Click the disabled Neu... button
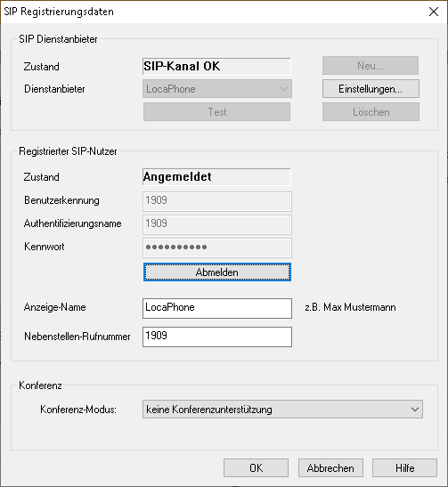This screenshot has height=487, width=448. click(x=371, y=66)
